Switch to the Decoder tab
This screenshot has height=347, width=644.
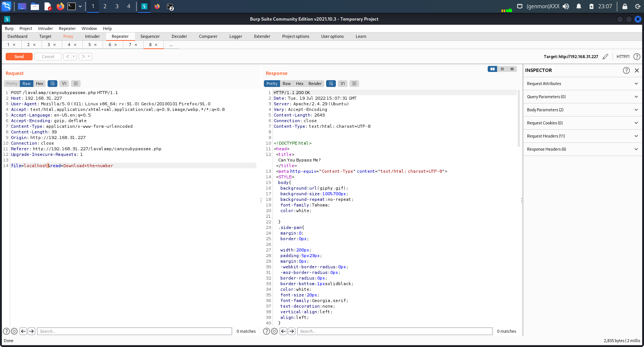179,36
